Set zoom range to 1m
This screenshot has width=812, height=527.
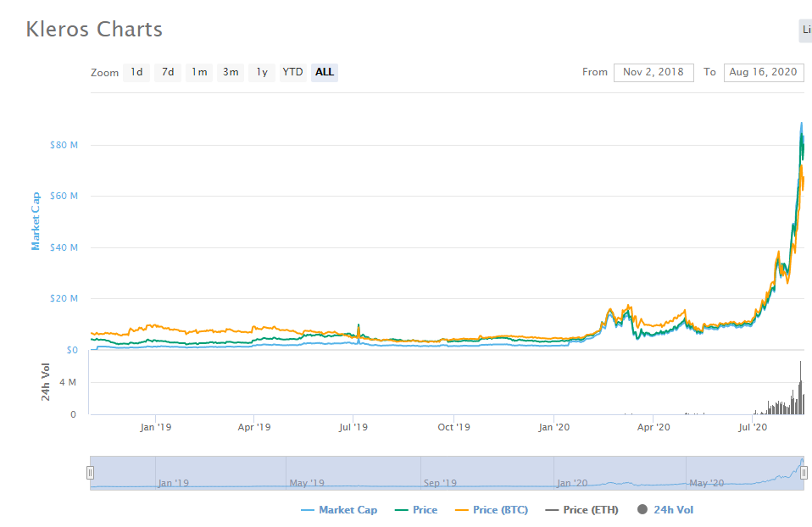(199, 73)
